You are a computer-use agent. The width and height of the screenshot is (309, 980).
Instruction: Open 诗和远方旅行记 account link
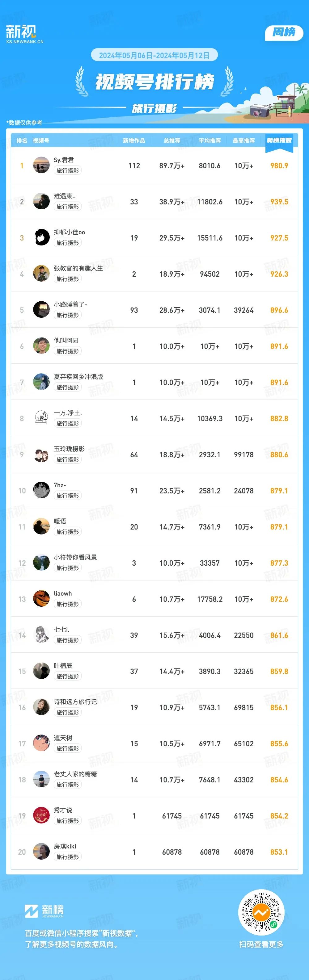[x=75, y=702]
